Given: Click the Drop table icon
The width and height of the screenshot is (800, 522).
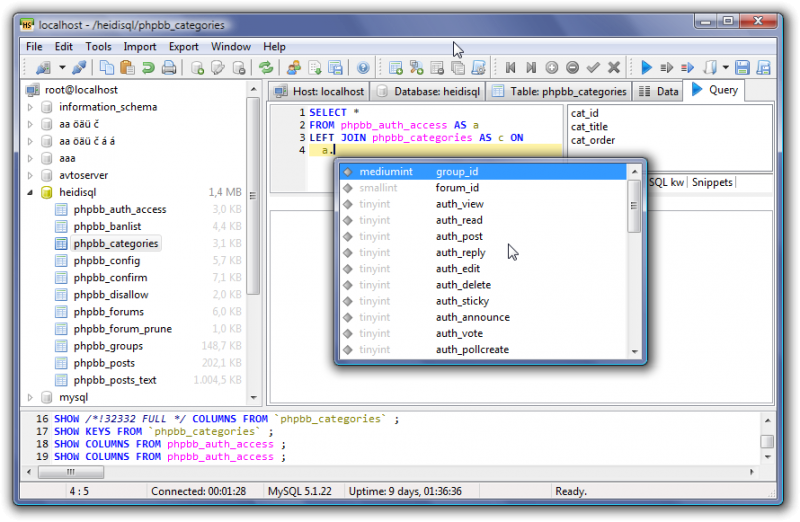Looking at the screenshot, I should click(437, 67).
